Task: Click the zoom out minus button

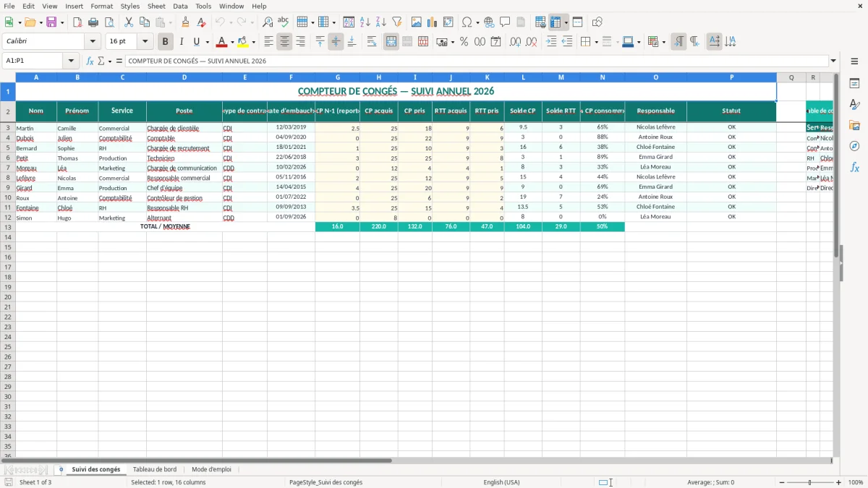Action: [x=780, y=482]
